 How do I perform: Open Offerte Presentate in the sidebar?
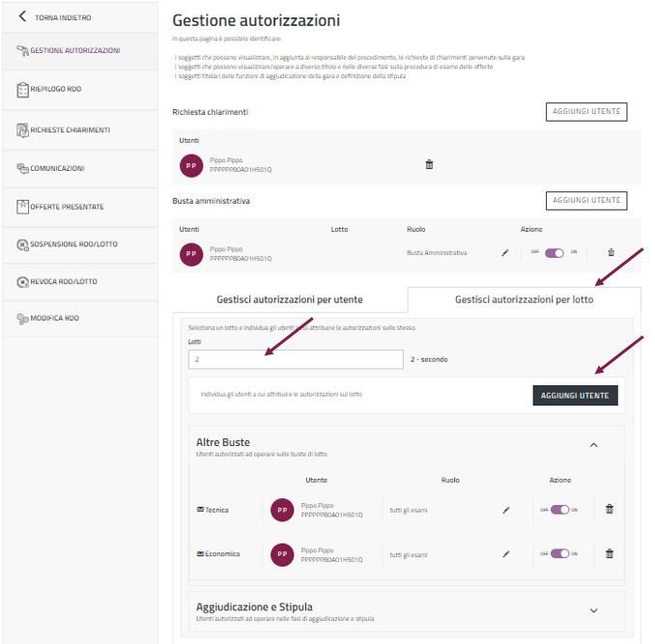click(x=67, y=207)
